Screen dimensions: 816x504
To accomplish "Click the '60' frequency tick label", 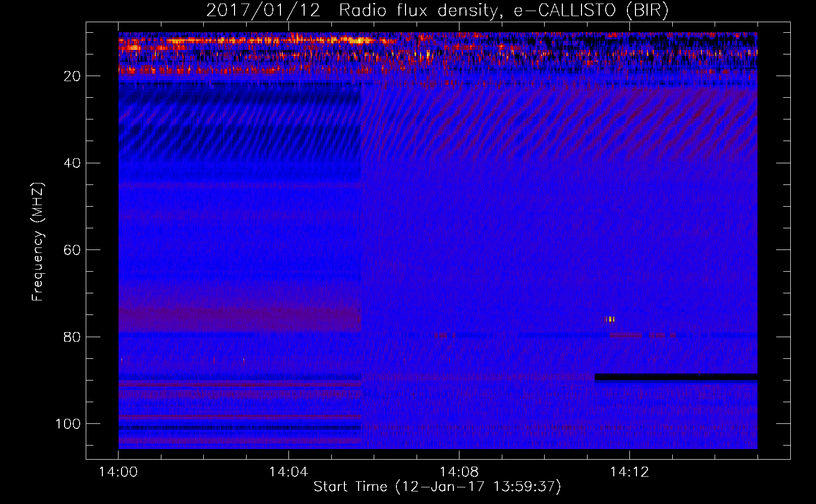I will click(73, 250).
